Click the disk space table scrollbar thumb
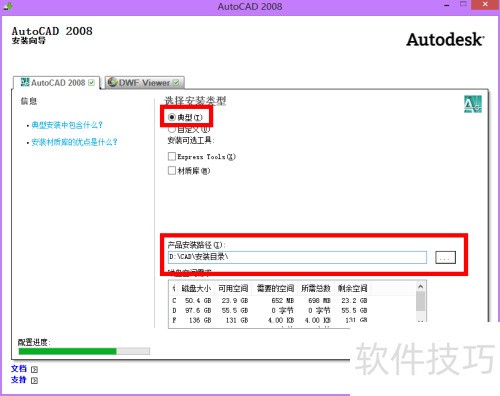The height and width of the screenshot is (396, 500). (x=421, y=302)
